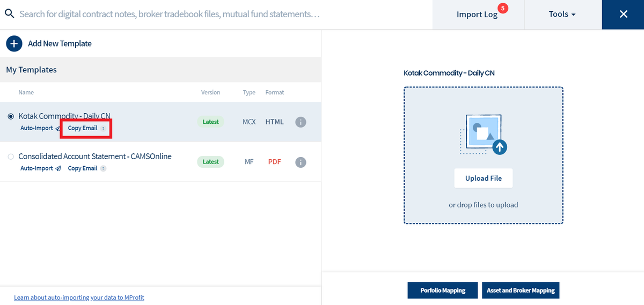
Task: Click the Add New Template plus icon
Action: coord(14,43)
